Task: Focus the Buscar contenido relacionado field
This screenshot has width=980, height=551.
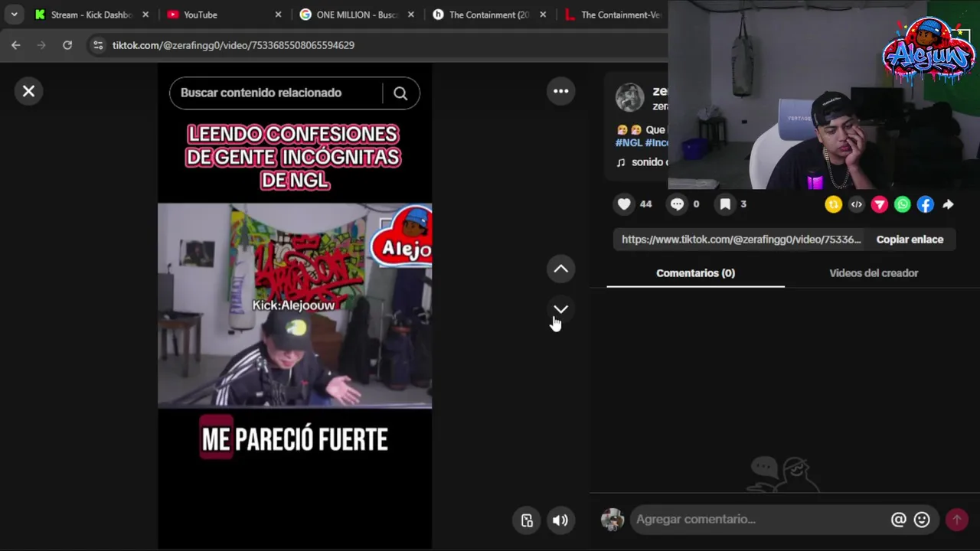Action: coord(276,93)
